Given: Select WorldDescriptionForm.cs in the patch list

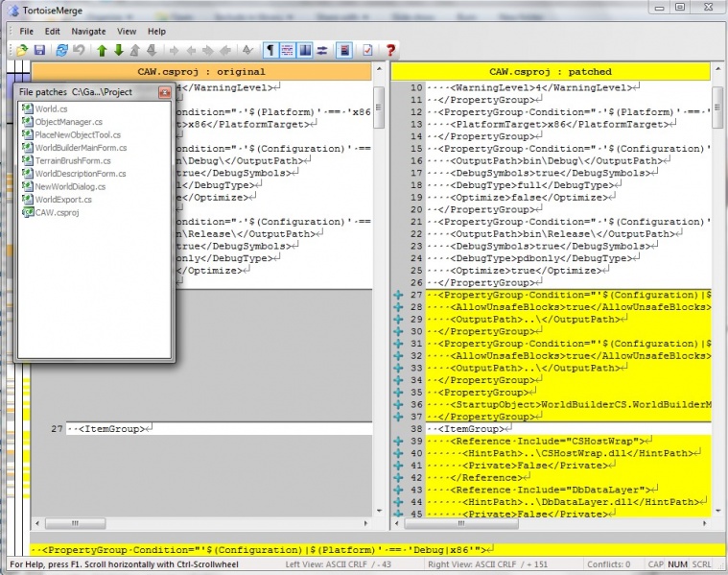Looking at the screenshot, I should 81,174.
